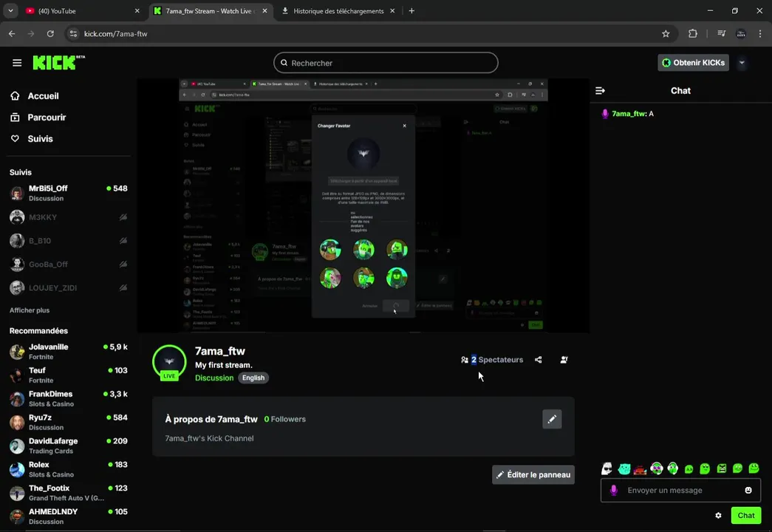Open browser tab search dropdown
Image resolution: width=772 pixels, height=532 pixels.
(10, 11)
